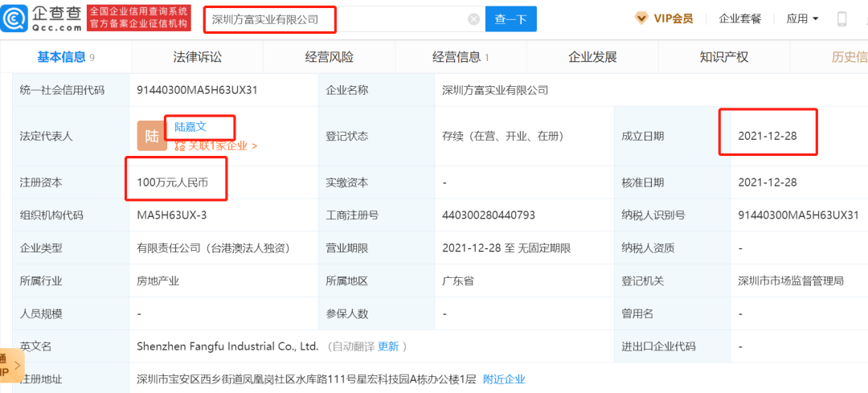Click the 更新 link beside auto-translation
The width and height of the screenshot is (868, 393).
tap(388, 346)
